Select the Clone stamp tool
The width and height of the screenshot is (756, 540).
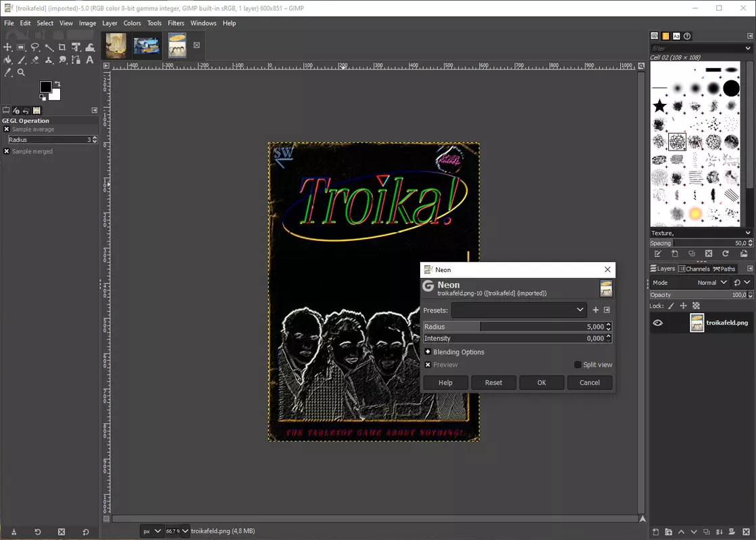(49, 59)
